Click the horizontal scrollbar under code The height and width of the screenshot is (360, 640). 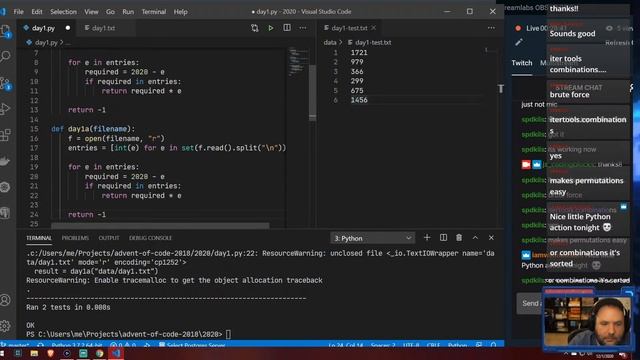pos(160,225)
